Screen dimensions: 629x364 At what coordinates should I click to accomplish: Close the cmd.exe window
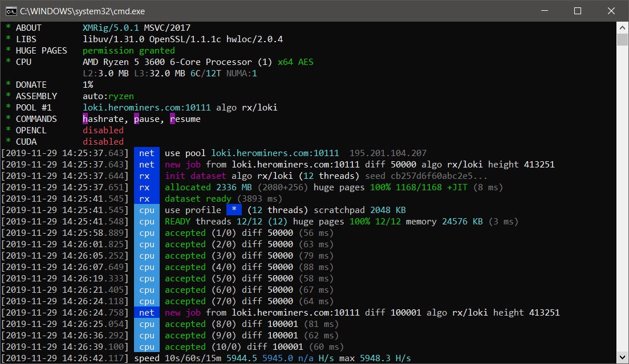point(611,11)
